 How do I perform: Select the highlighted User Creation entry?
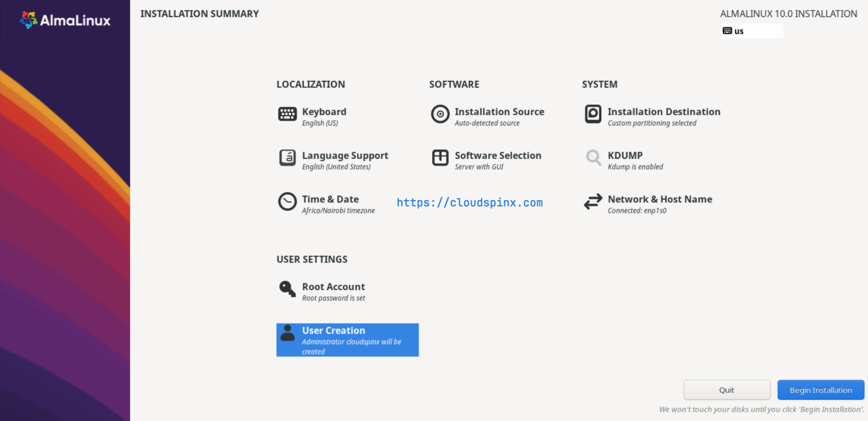[x=347, y=339]
